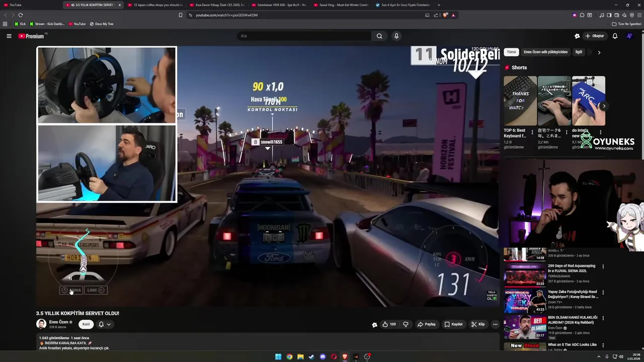The width and height of the screenshot is (644, 362).
Task: Open 'What an S Tier ADC Looks Like' video
Action: [572, 345]
